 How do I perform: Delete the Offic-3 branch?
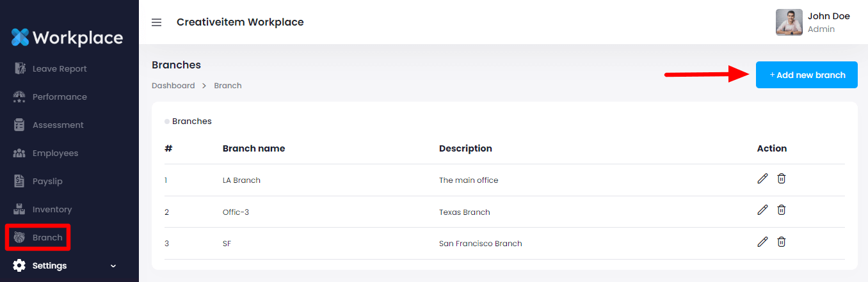tap(782, 210)
